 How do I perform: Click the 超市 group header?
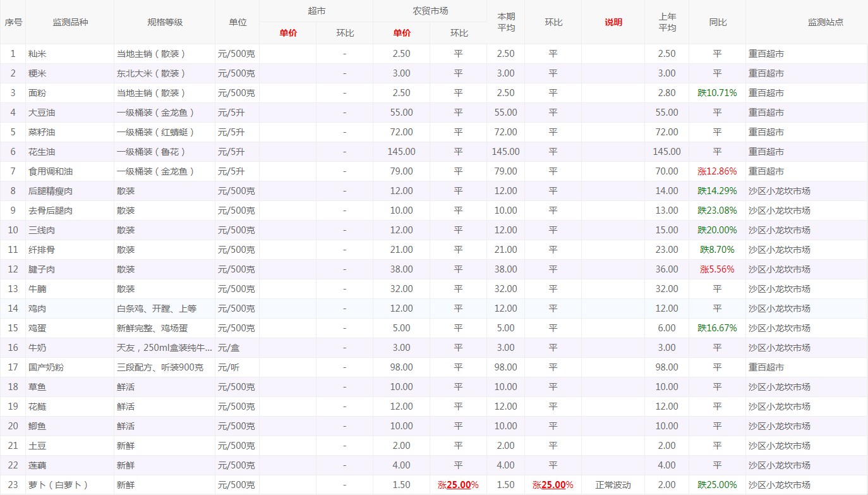pyautogui.click(x=316, y=11)
